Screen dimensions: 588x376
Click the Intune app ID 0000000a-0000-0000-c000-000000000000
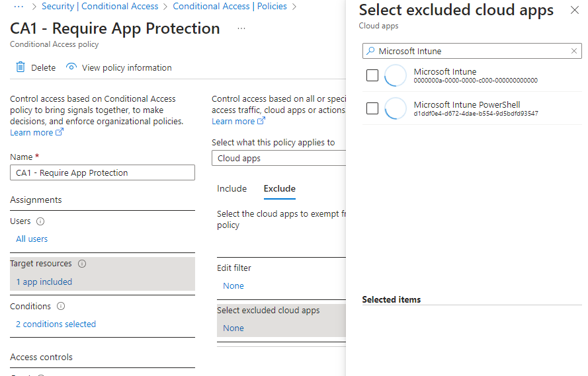476,81
